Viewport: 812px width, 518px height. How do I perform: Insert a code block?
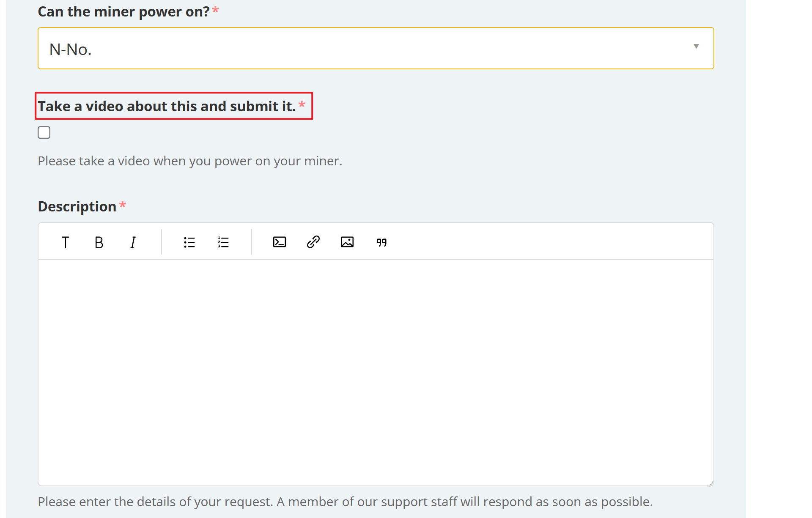click(x=280, y=242)
